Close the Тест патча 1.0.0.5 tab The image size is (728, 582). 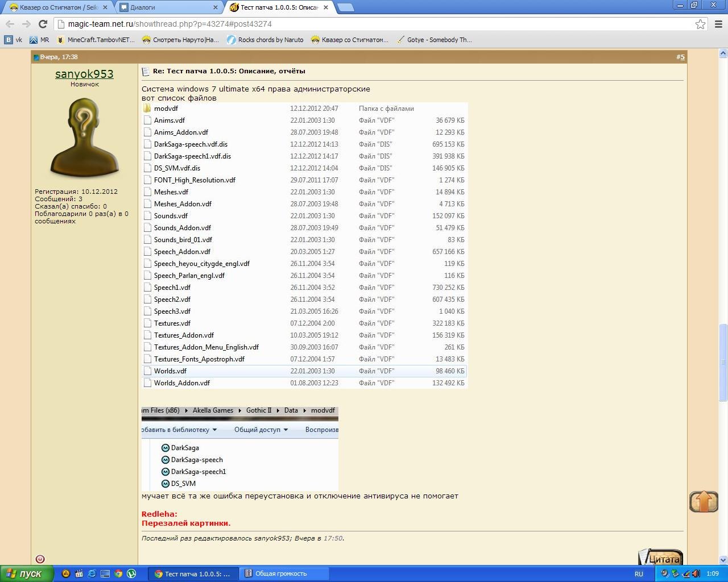(x=325, y=7)
